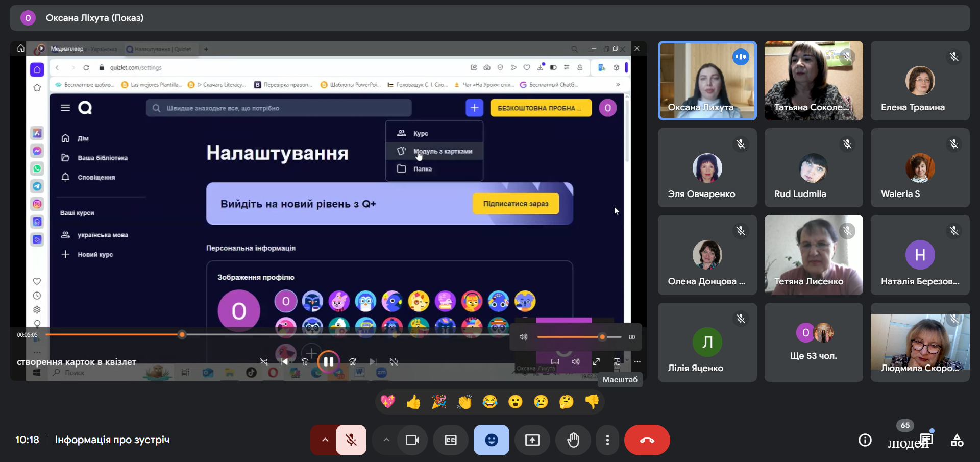This screenshot has width=980, height=462.
Task: Click the browser reload icon
Action: 86,67
